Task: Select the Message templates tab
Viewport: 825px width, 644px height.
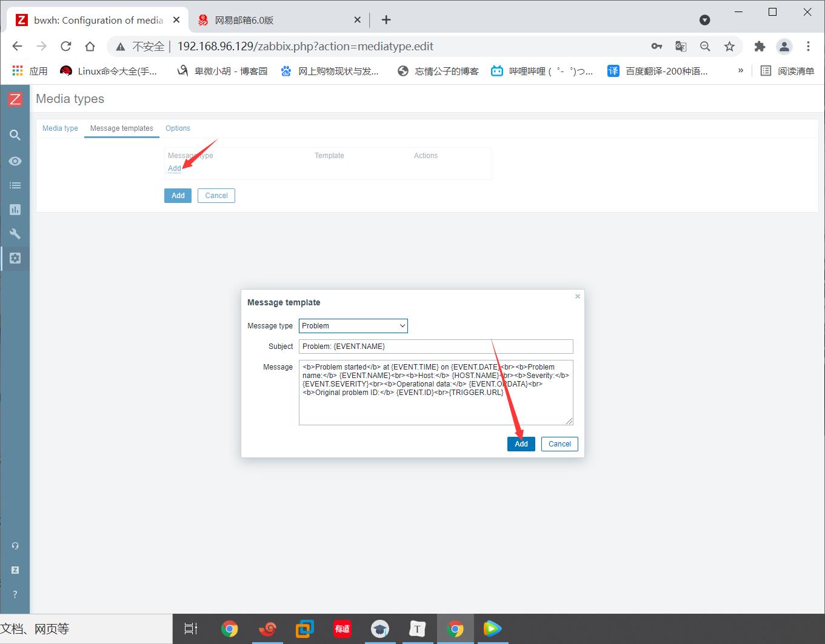Action: click(122, 128)
